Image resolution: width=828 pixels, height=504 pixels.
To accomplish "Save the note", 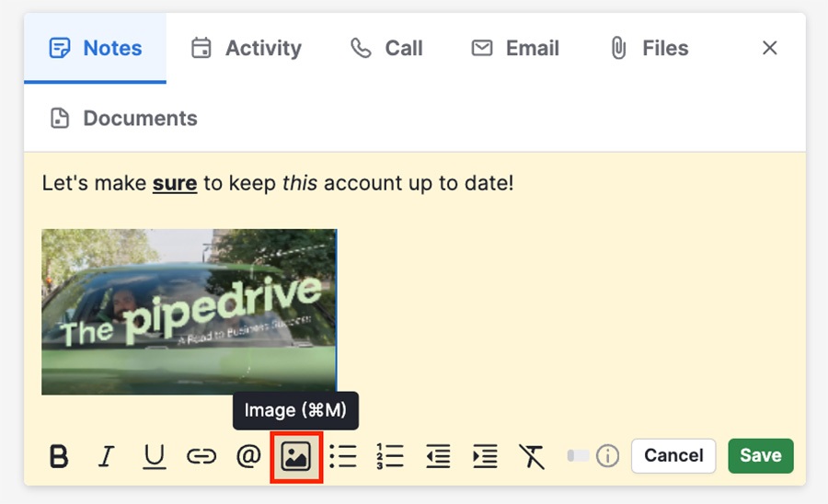I will click(x=761, y=455).
